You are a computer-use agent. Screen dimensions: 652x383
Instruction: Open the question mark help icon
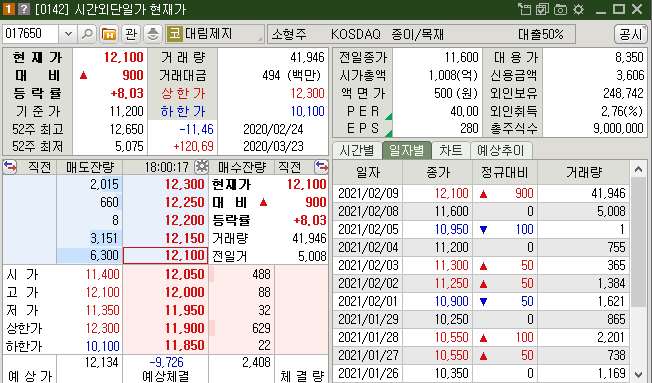pyautogui.click(x=24, y=9)
